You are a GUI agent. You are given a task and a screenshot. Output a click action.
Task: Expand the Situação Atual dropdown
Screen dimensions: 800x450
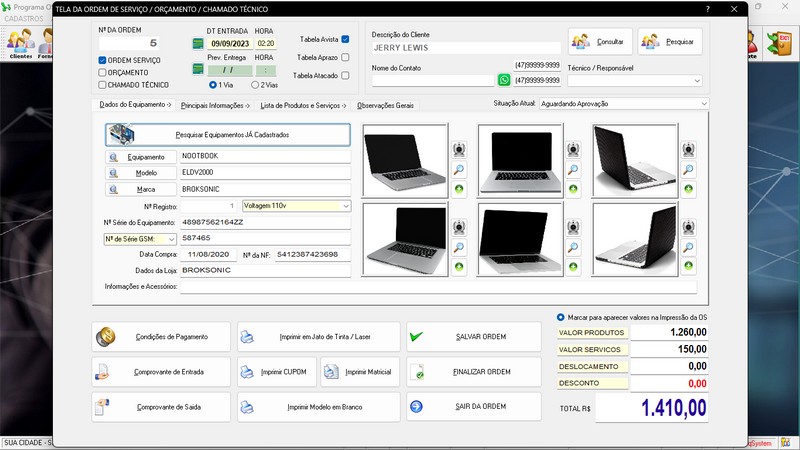tap(704, 103)
